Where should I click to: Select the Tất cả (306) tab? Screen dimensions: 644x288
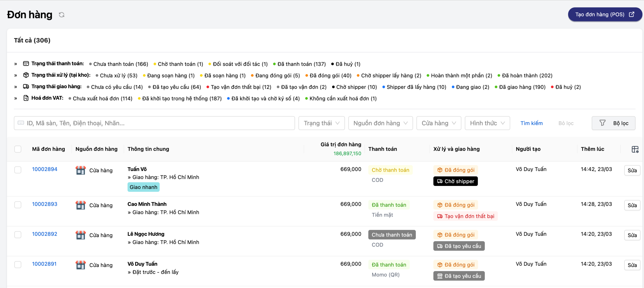(32, 40)
